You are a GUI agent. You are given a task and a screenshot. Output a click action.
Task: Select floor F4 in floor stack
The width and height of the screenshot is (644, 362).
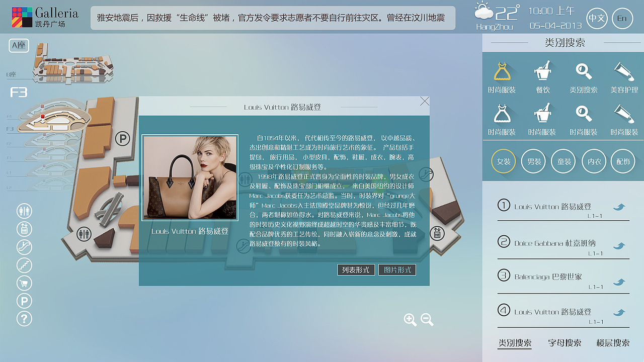tap(9, 116)
